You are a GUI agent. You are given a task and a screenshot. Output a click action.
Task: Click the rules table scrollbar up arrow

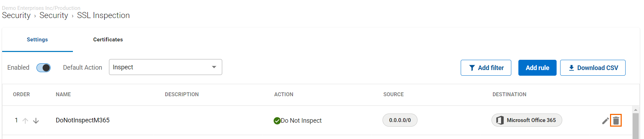click(x=636, y=110)
